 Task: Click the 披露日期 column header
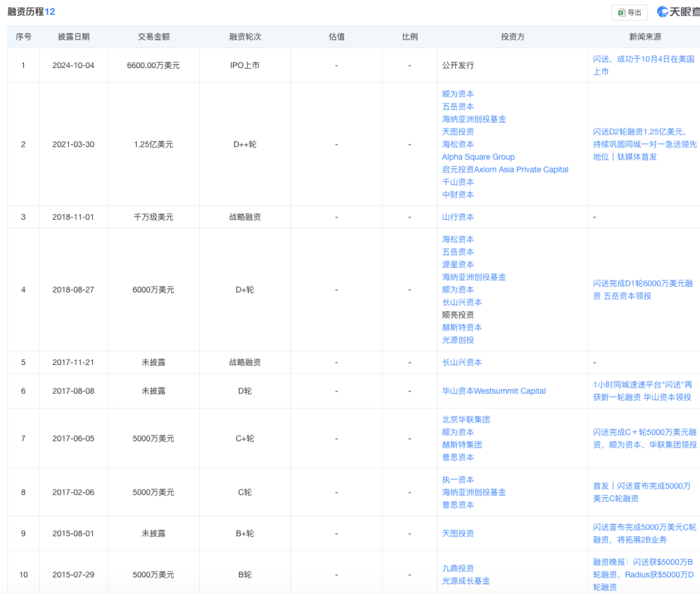click(74, 36)
